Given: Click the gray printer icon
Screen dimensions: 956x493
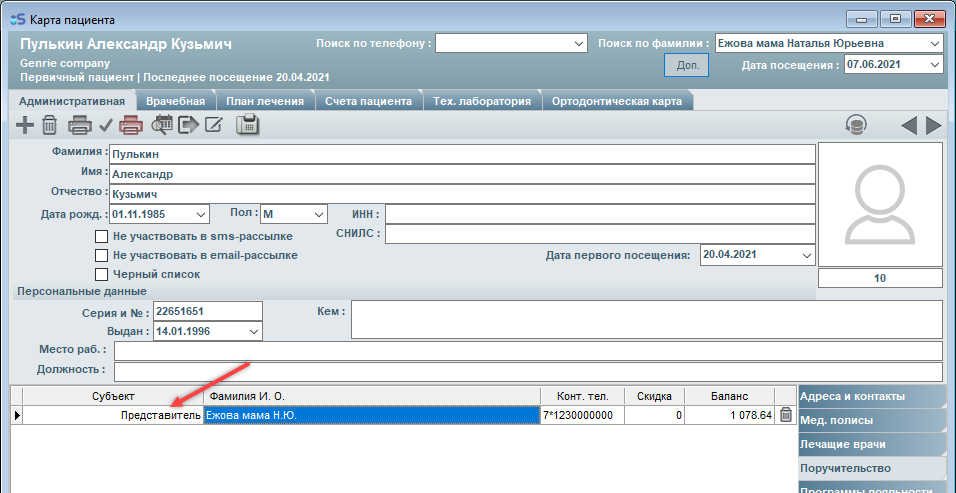Looking at the screenshot, I should 79,125.
